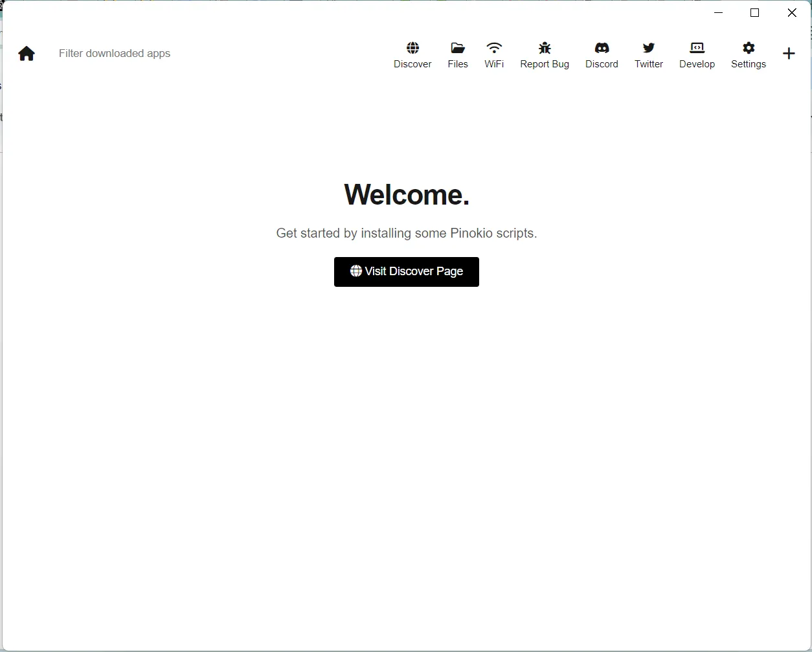Screen dimensions: 812x652
Task: Open the Discover page via globe icon
Action: click(412, 48)
